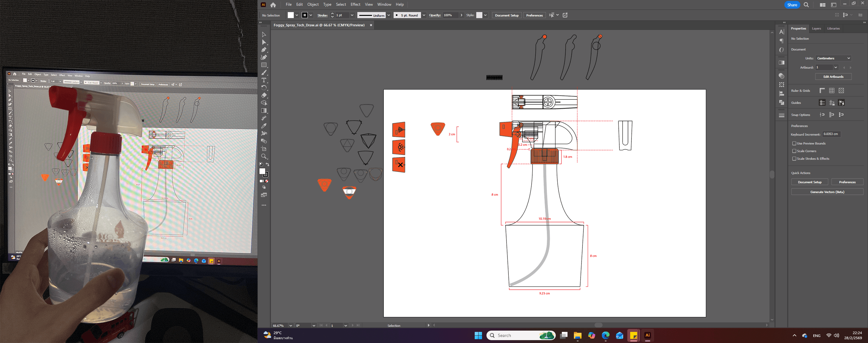Open the zoom level dropdown at bottom
868x343 pixels.
point(291,326)
